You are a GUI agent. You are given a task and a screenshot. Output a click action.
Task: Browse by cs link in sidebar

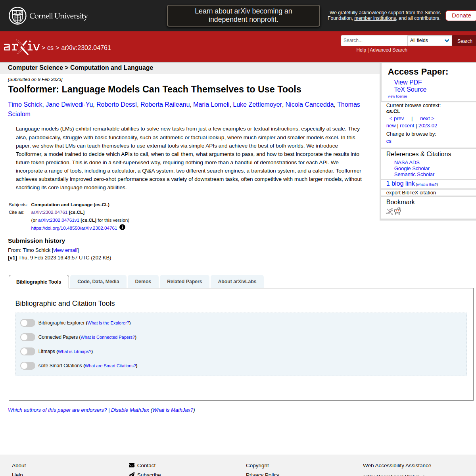(389, 141)
